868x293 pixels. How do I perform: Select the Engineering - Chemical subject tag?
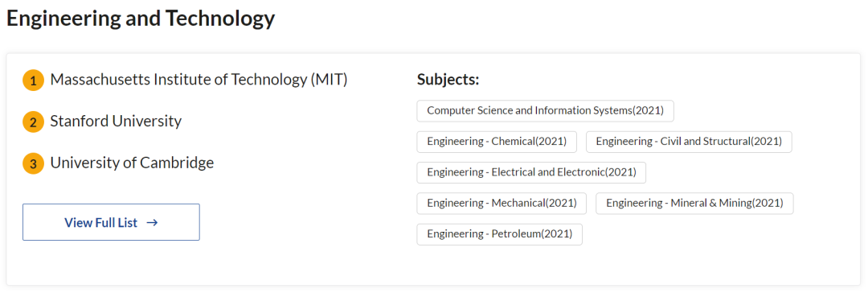tap(497, 142)
